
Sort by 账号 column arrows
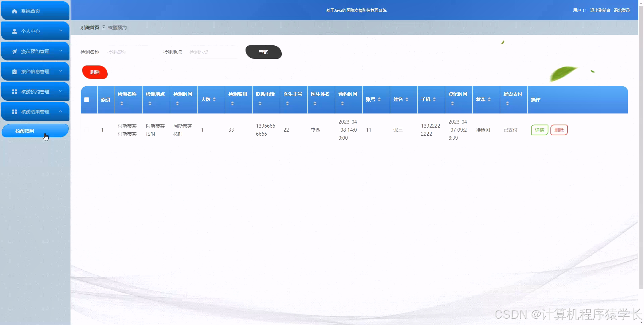[x=379, y=99]
